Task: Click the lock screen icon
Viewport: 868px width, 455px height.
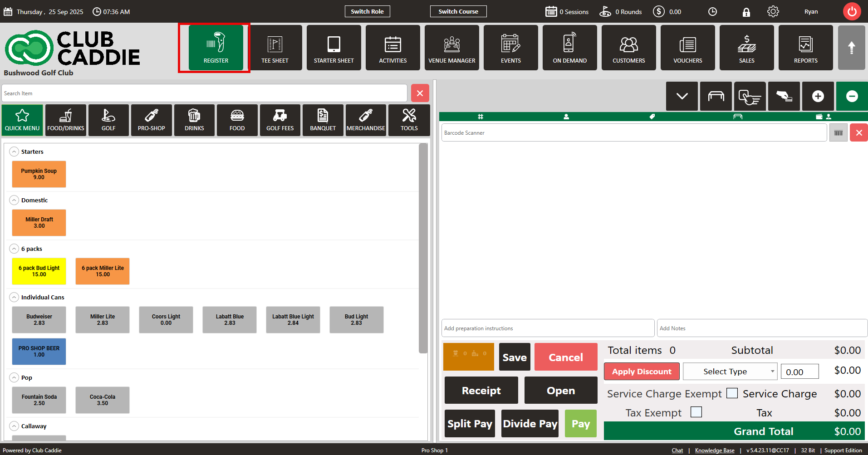Action: point(746,12)
